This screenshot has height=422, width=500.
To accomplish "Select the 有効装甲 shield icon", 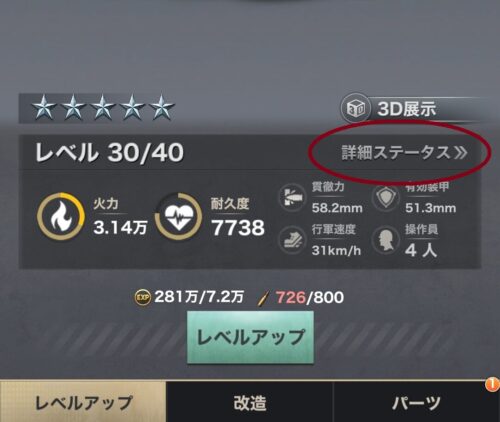I will pyautogui.click(x=386, y=198).
